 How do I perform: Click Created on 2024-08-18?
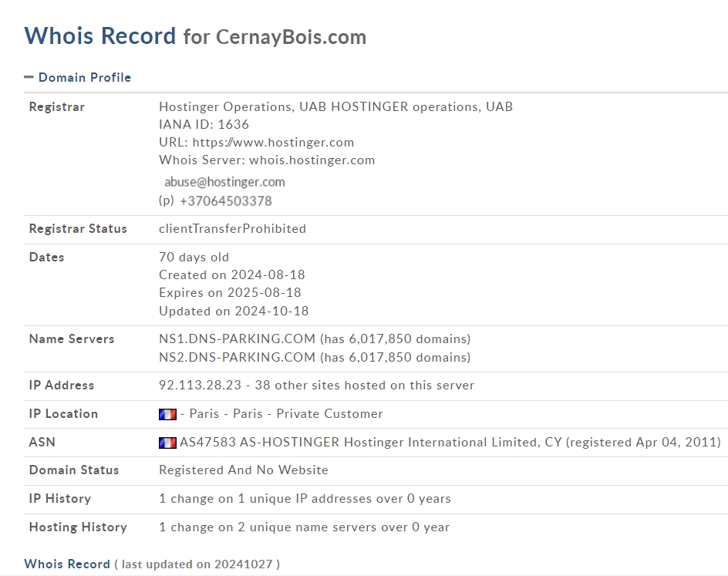tap(231, 275)
